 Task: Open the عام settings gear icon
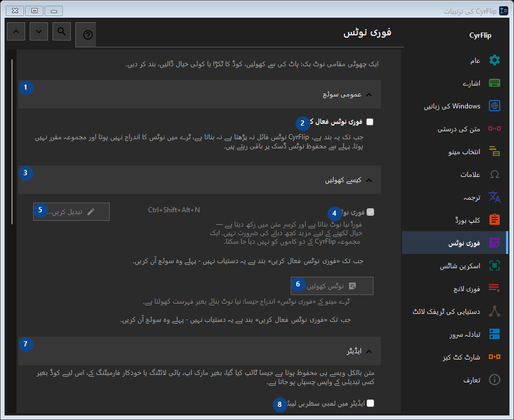[x=495, y=60]
